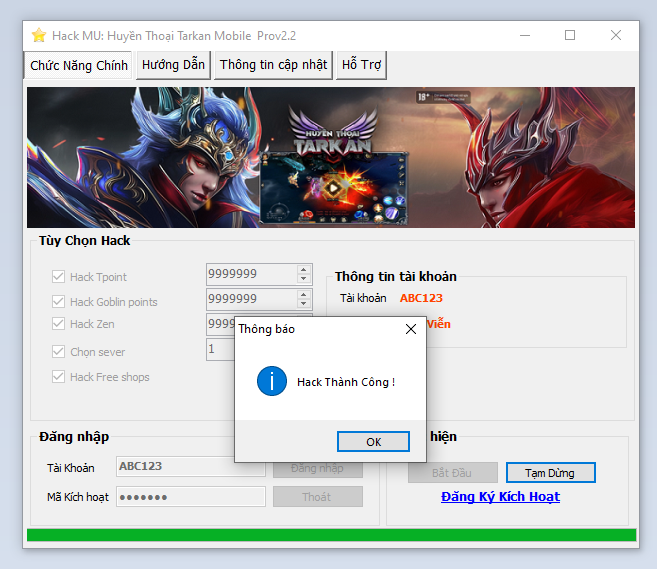This screenshot has height=569, width=657.
Task: Open the Chức Năng Chính tab
Action: pos(78,65)
